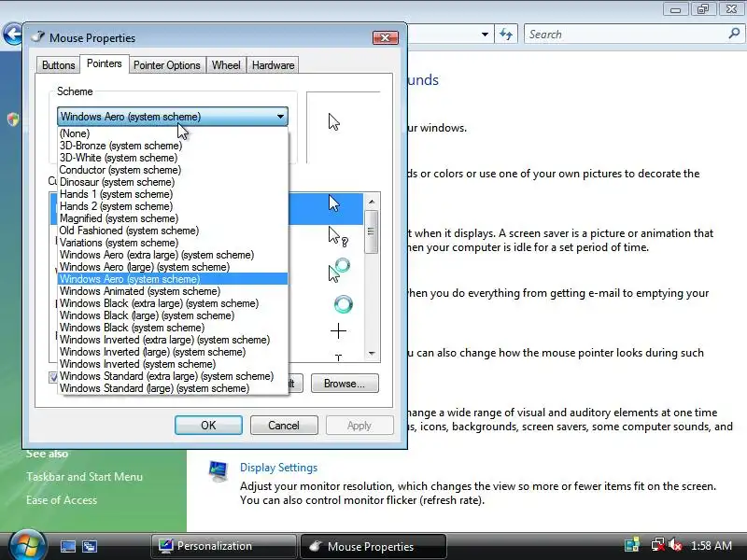
Task: Choose Old Fashioned (system scheme)
Action: [x=173, y=231]
